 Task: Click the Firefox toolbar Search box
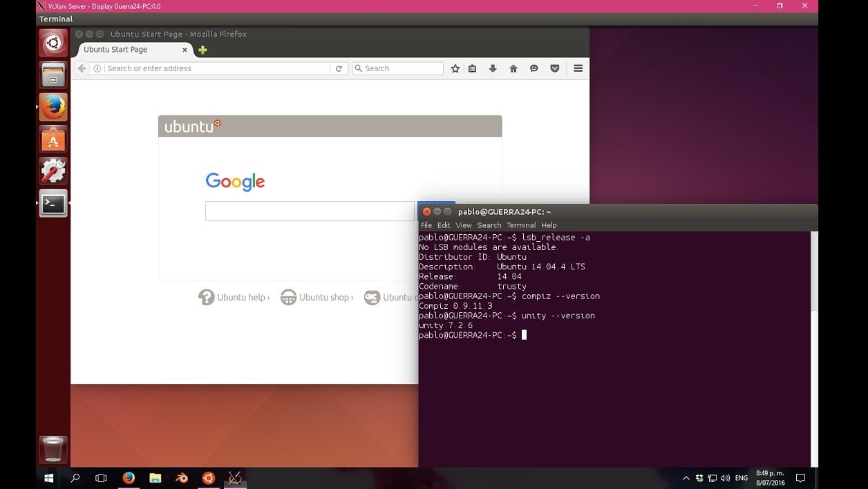[398, 68]
